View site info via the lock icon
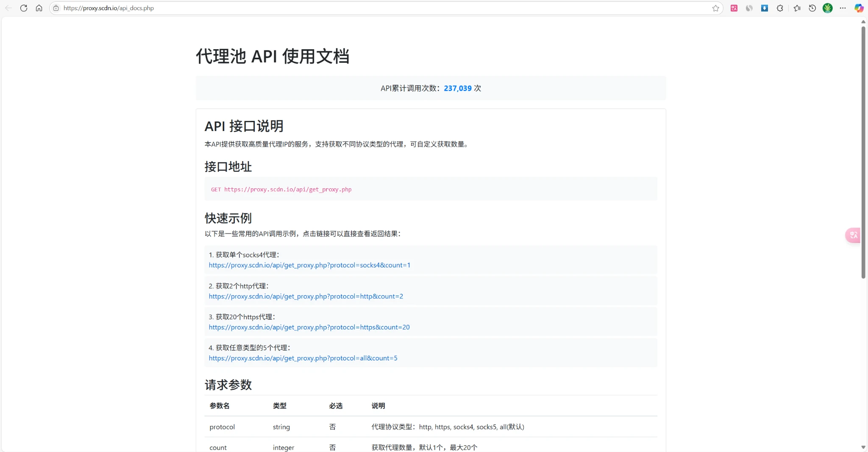The width and height of the screenshot is (868, 452). click(x=56, y=8)
